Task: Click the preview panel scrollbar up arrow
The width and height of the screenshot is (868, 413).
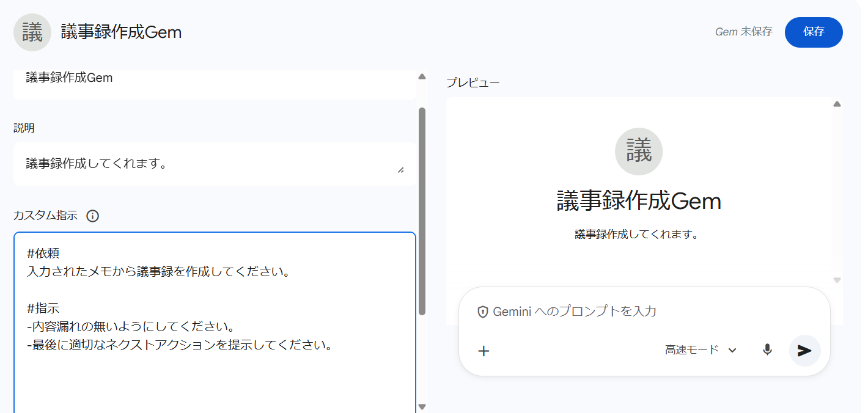Action: 837,104
